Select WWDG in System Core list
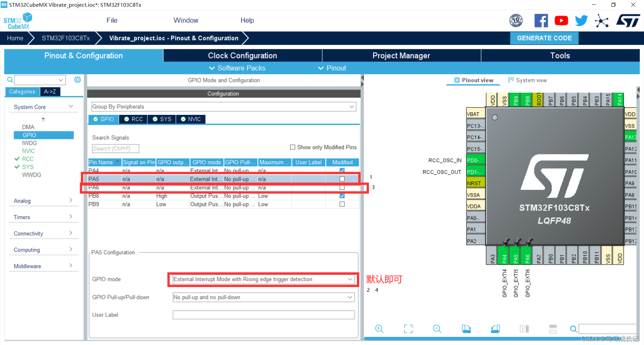This screenshot has height=345, width=644. pyautogui.click(x=32, y=175)
